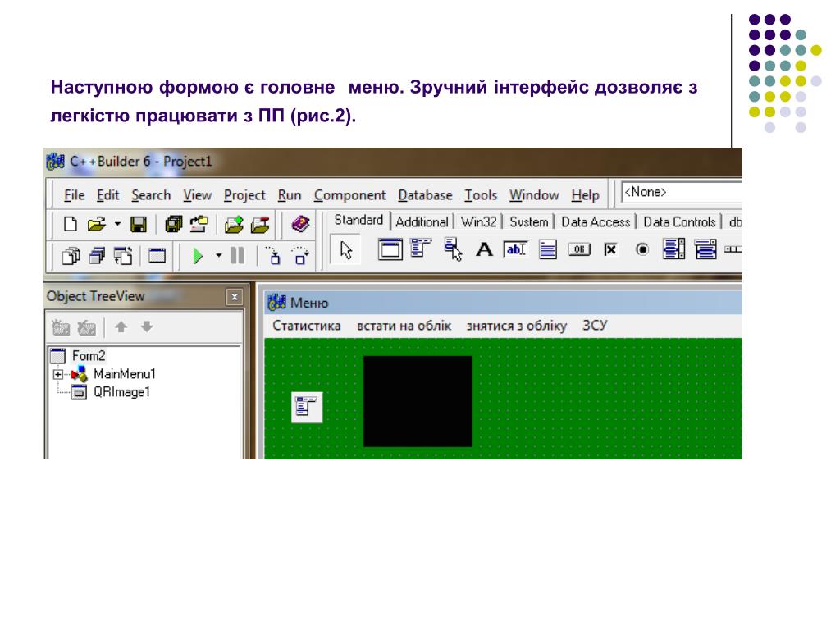Image resolution: width=840 pixels, height=630 pixels.
Task: Expand the MainMenu1 tree node
Action: tap(58, 374)
